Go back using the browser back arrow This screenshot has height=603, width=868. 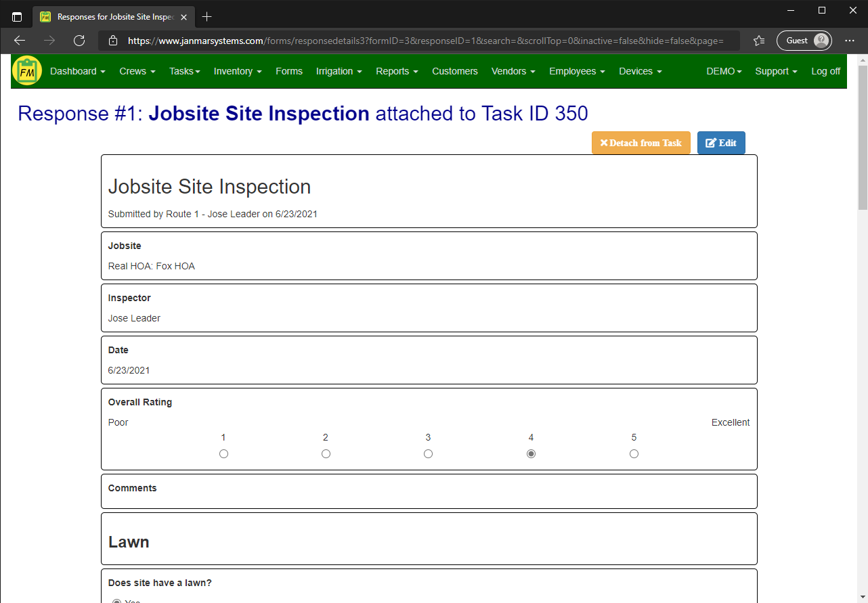[x=20, y=41]
